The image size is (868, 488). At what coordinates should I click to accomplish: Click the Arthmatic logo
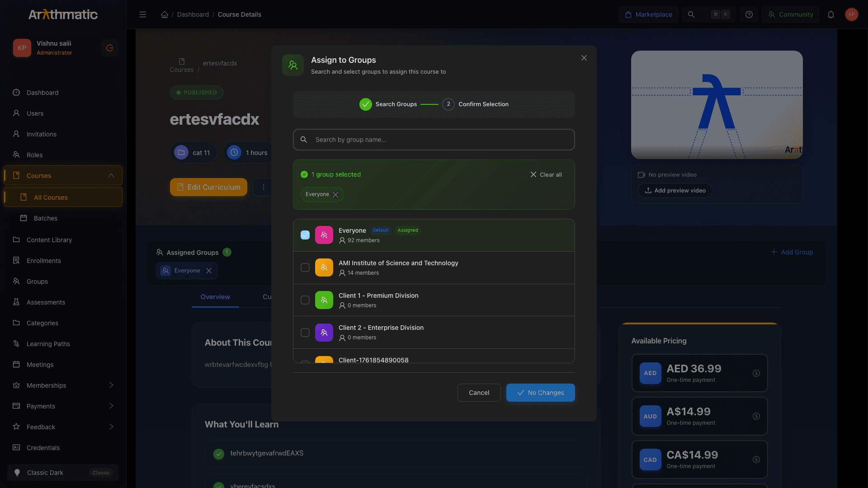63,14
